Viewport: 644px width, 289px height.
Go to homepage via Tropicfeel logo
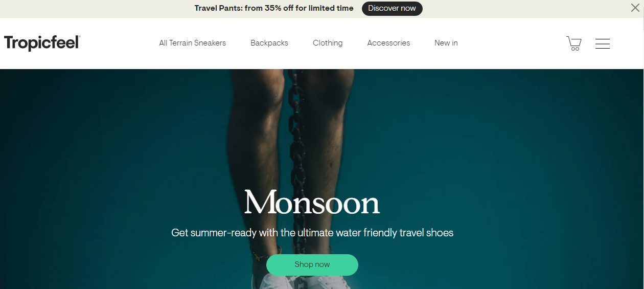click(42, 43)
